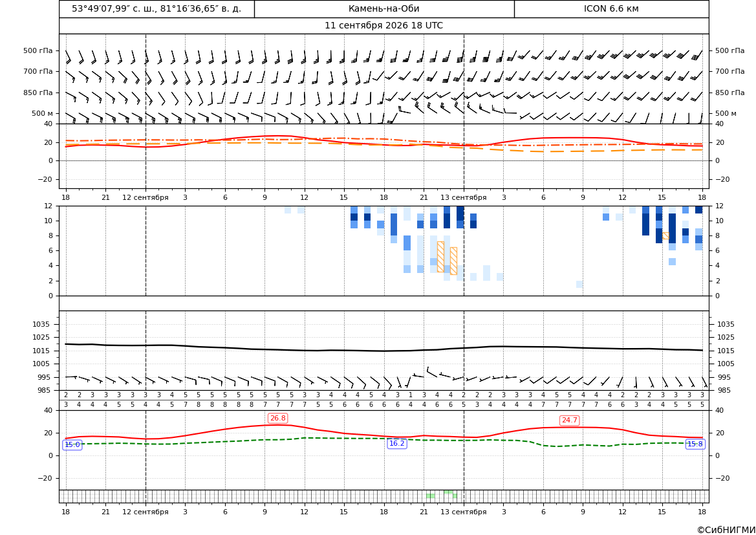Click the 500 м level label on left
This screenshot has height=535, width=756.
43,113
